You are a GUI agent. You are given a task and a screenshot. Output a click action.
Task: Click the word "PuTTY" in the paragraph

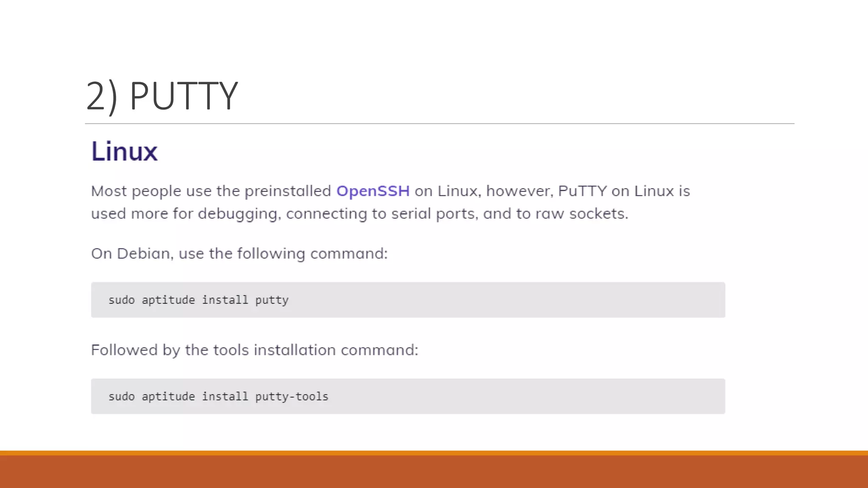[x=582, y=191]
